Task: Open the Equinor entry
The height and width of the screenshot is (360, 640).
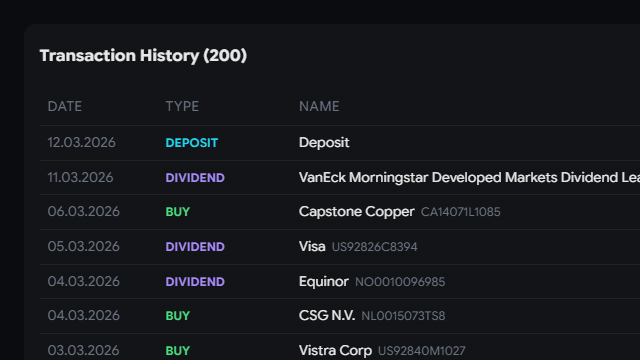Action: [x=324, y=282]
